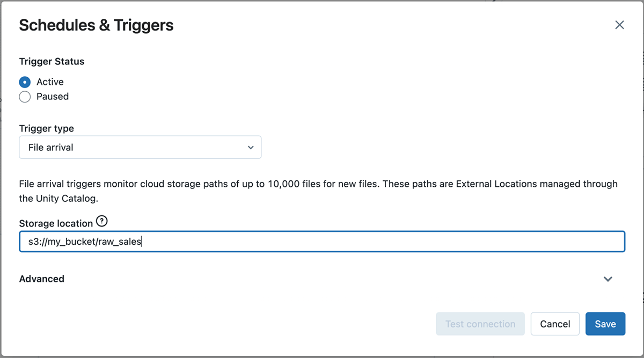Viewport: 644px width, 358px height.
Task: Click the Advanced section chevron arrow
Action: click(608, 279)
